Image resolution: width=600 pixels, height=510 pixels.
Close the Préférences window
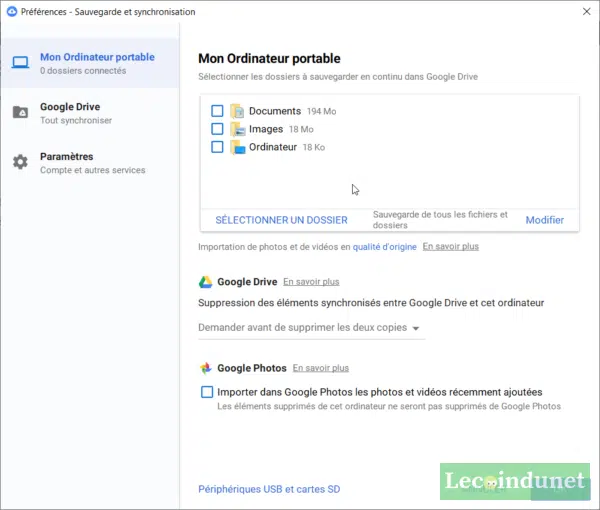587,11
